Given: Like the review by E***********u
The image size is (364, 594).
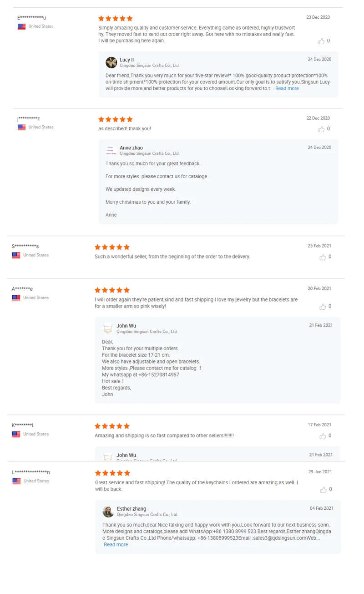Looking at the screenshot, I should [322, 41].
